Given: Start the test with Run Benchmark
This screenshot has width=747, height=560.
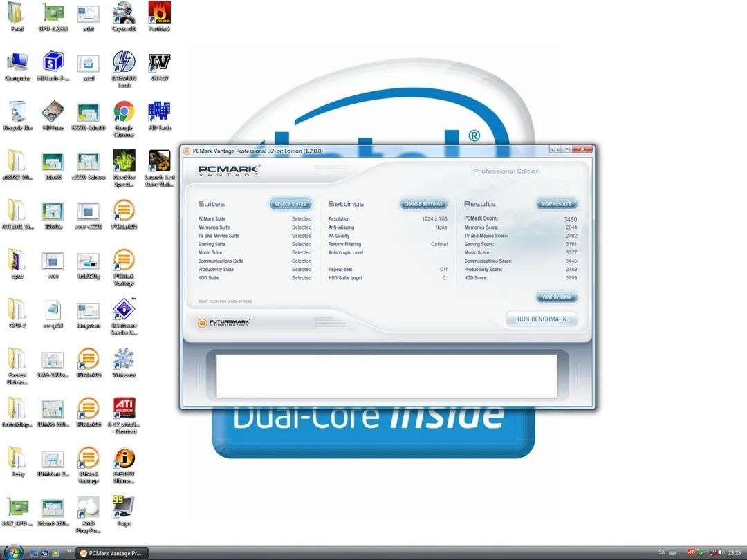Looking at the screenshot, I should [x=542, y=319].
